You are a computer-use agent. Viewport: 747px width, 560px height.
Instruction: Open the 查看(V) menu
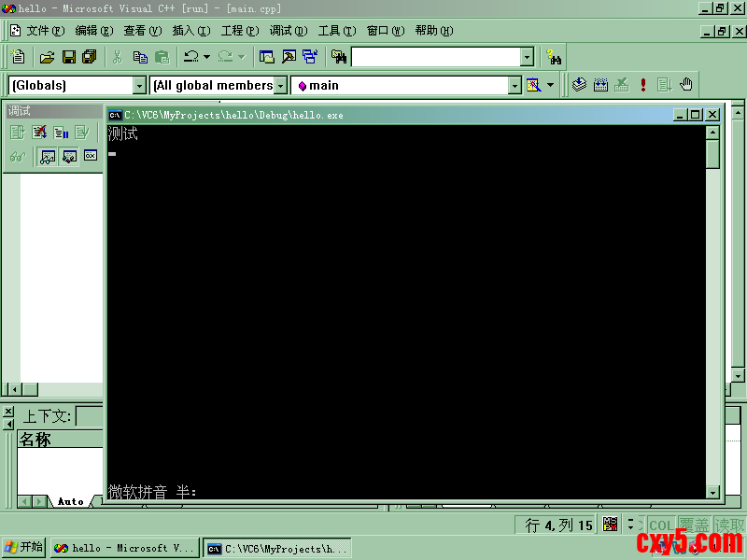coord(143,31)
